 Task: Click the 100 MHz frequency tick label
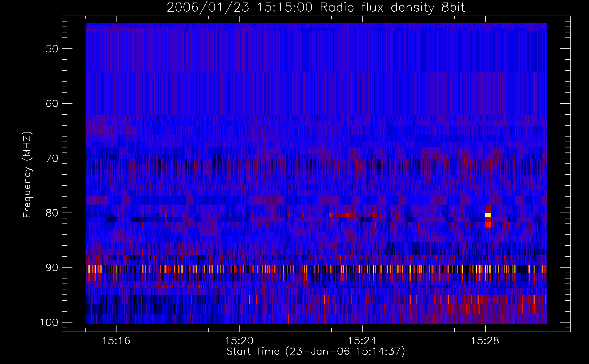pos(49,323)
